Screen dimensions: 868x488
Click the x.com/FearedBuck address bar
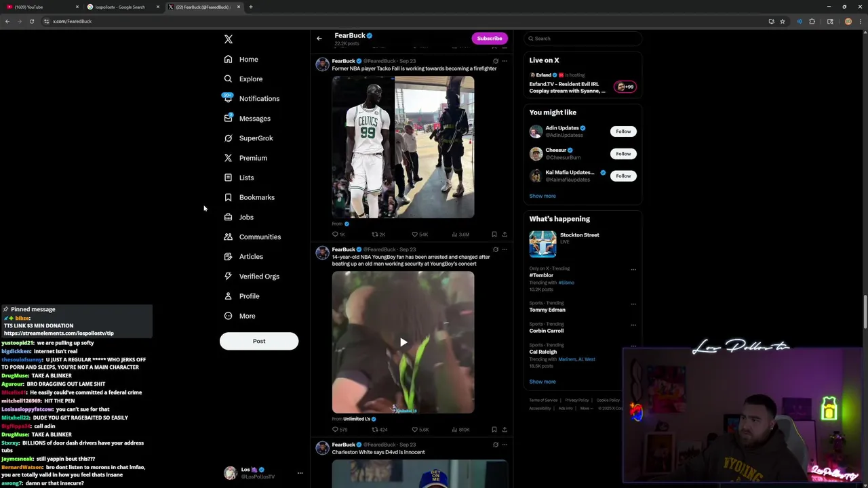[407, 21]
